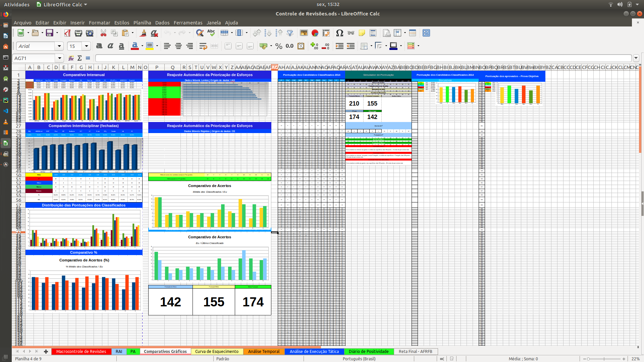This screenshot has height=362, width=644.
Task: Apply yellow background color swatch
Action: [x=150, y=46]
